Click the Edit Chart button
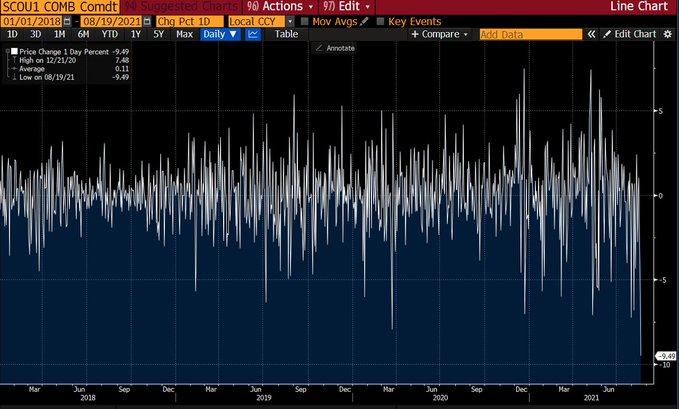Screen dimensions: 679x409 coord(628,34)
